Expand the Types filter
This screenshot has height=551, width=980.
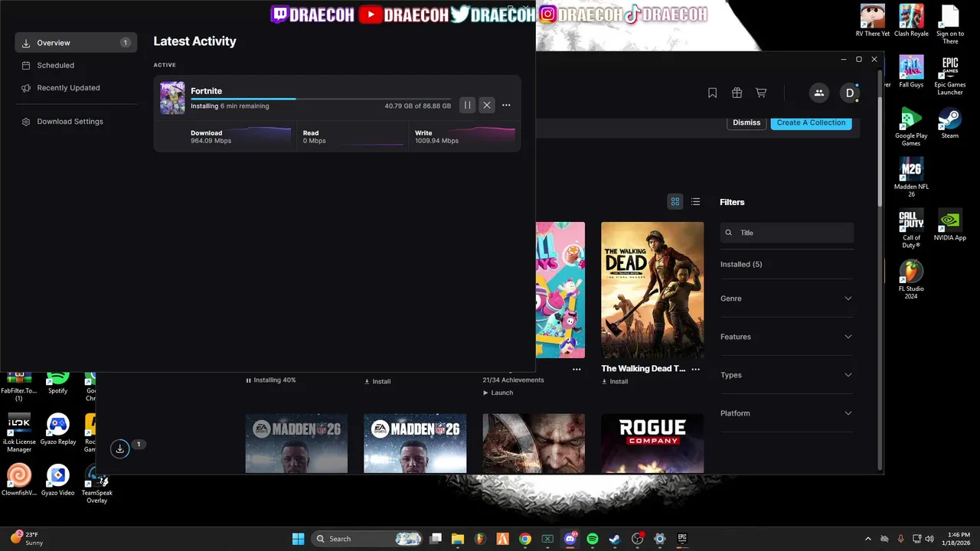pyautogui.click(x=786, y=375)
